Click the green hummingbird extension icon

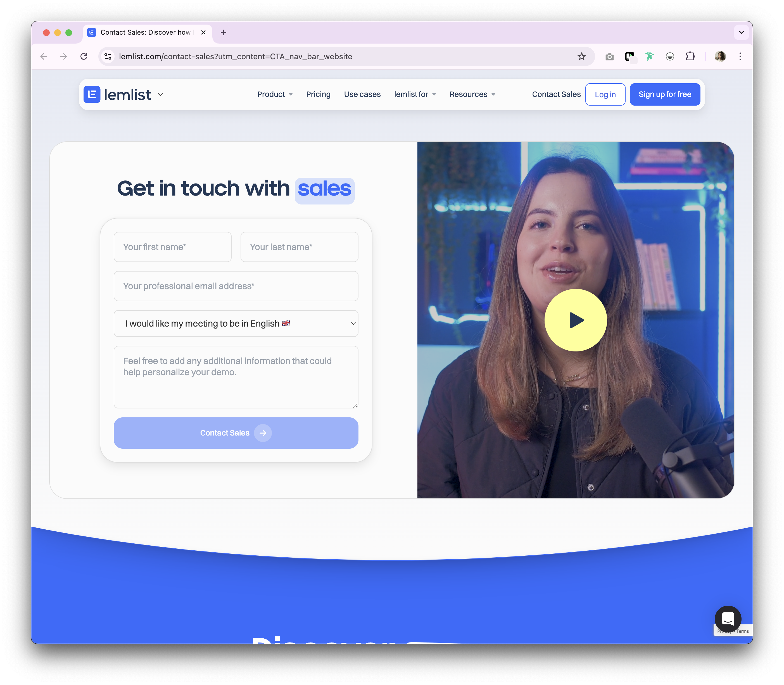(649, 57)
